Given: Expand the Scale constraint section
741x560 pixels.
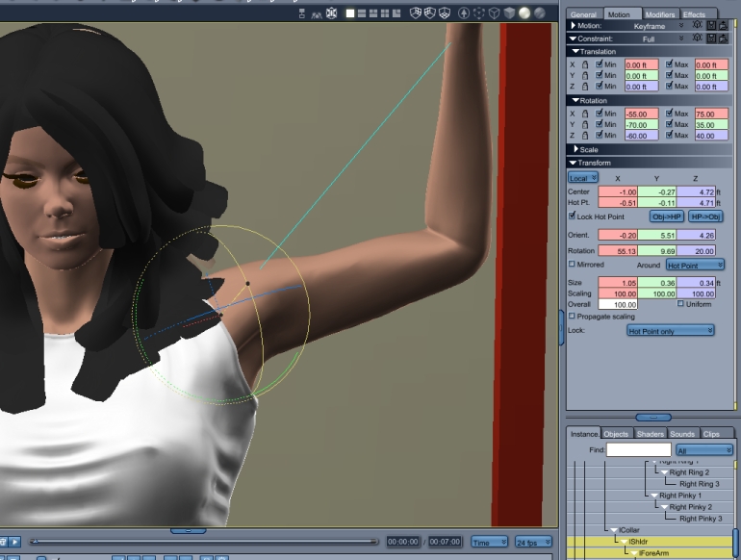Looking at the screenshot, I should click(x=575, y=149).
